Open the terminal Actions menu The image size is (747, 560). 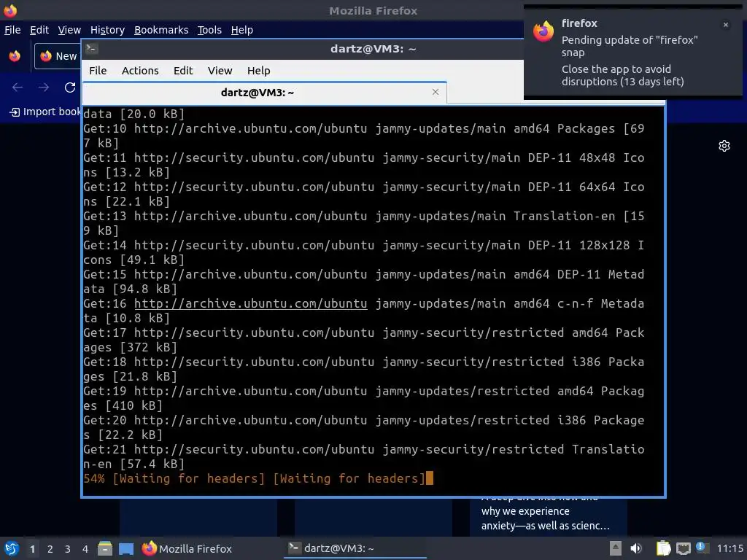pos(140,71)
